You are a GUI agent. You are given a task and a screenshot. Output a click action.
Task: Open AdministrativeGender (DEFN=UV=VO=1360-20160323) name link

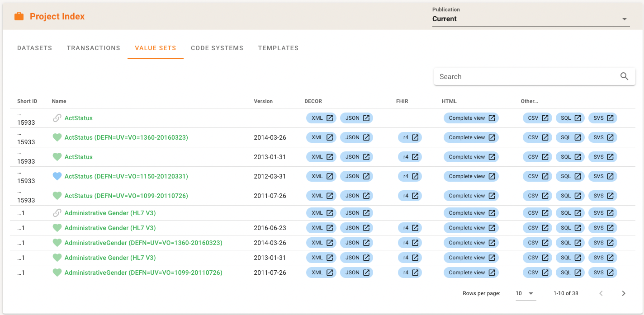[x=143, y=243]
